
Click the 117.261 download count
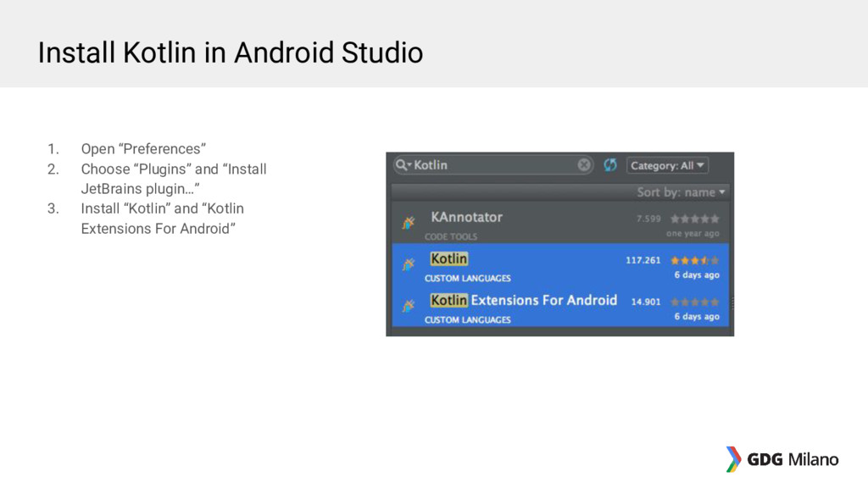643,261
